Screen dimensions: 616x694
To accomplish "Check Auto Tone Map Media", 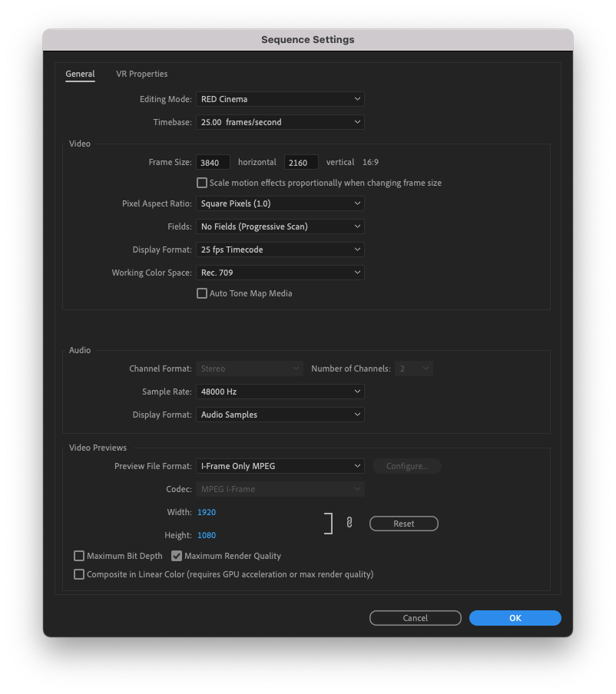I will coord(201,292).
